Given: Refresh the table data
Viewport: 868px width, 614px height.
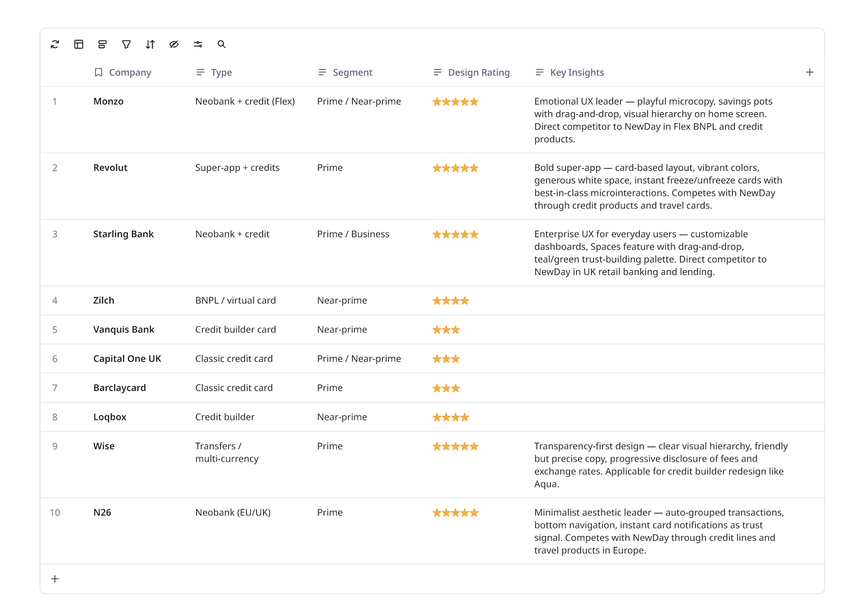Looking at the screenshot, I should [55, 44].
